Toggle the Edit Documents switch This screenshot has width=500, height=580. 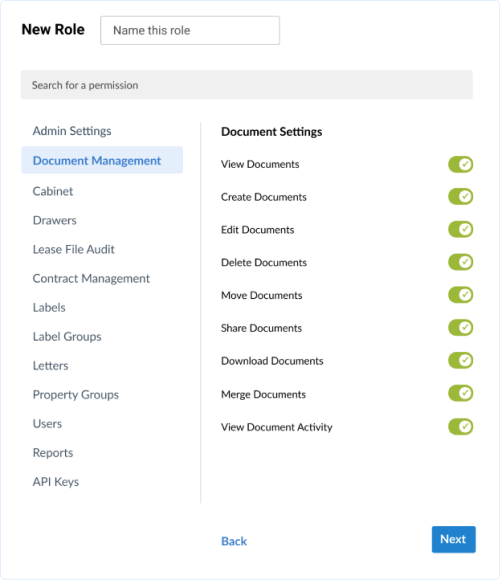pos(460,229)
